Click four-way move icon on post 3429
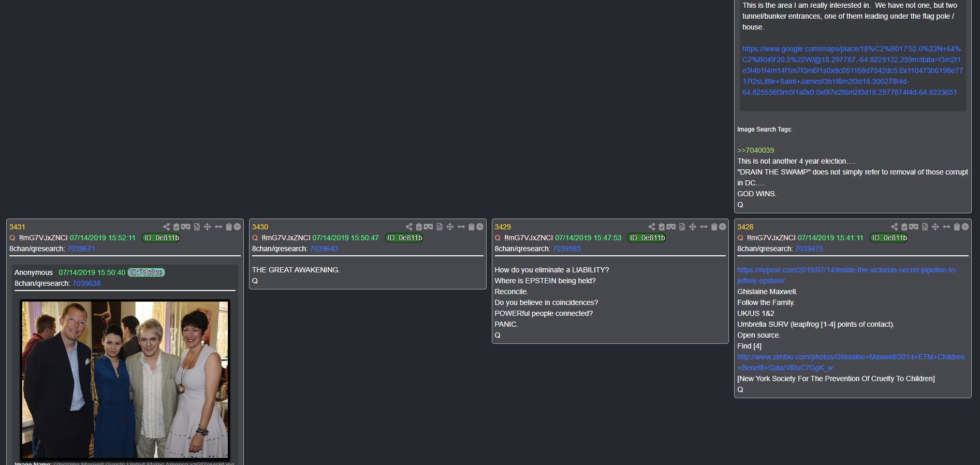Image resolution: width=980 pixels, height=465 pixels. (693, 227)
